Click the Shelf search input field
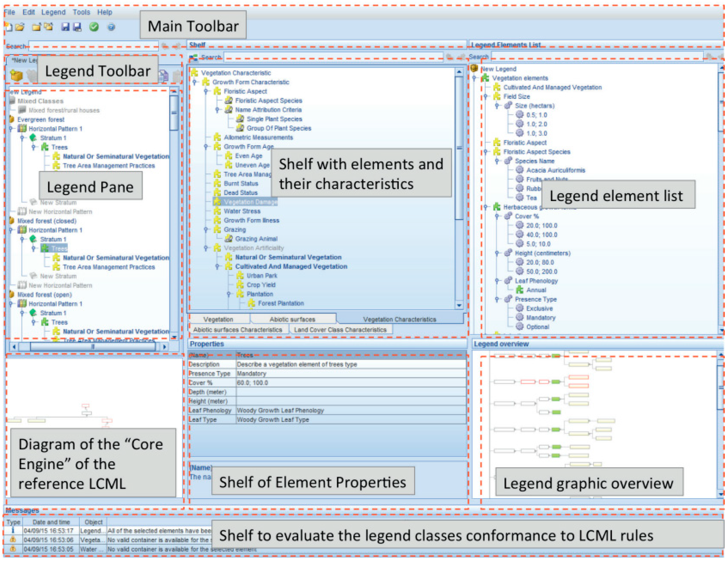 coord(333,57)
